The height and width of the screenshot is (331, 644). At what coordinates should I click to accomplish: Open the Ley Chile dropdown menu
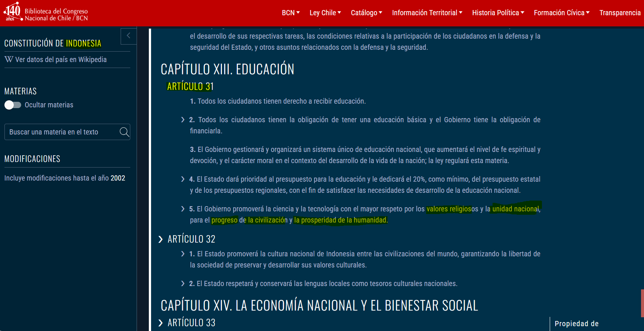click(x=325, y=13)
